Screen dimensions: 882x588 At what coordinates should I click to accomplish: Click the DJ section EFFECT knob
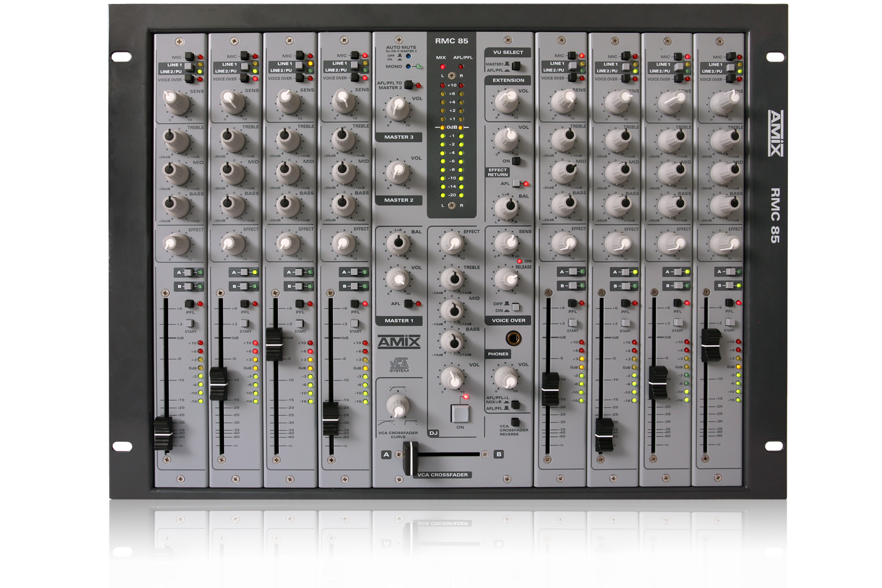[x=452, y=242]
